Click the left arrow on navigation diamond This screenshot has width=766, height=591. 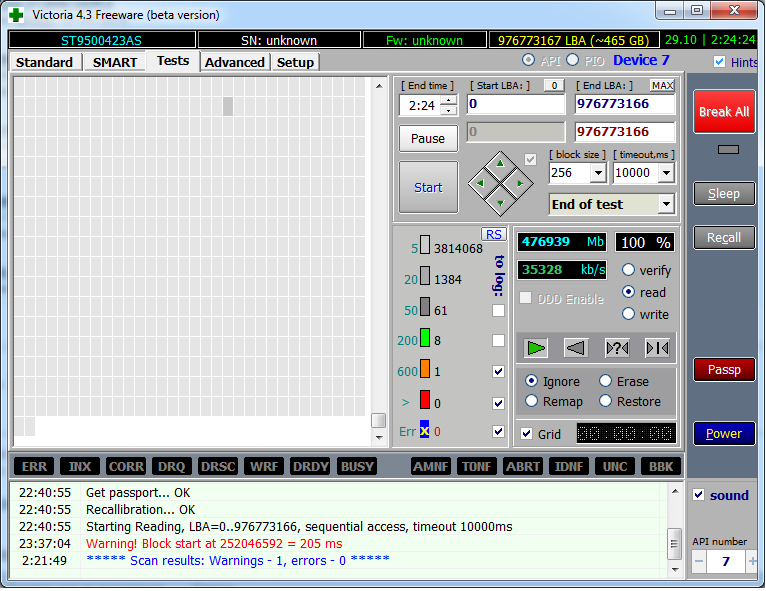[x=480, y=184]
